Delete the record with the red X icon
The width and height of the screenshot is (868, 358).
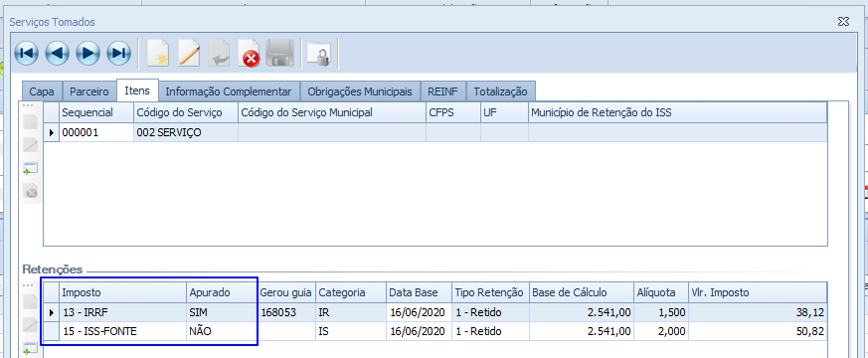tap(249, 55)
